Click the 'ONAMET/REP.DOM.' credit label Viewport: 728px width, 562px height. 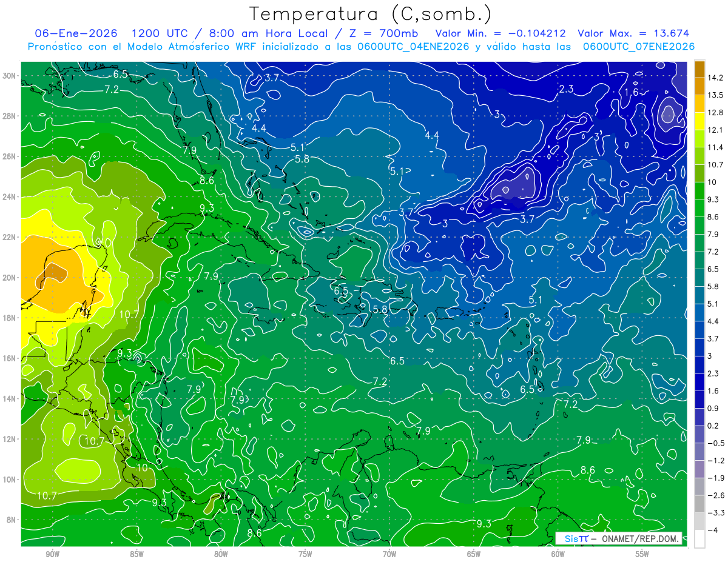click(x=641, y=538)
